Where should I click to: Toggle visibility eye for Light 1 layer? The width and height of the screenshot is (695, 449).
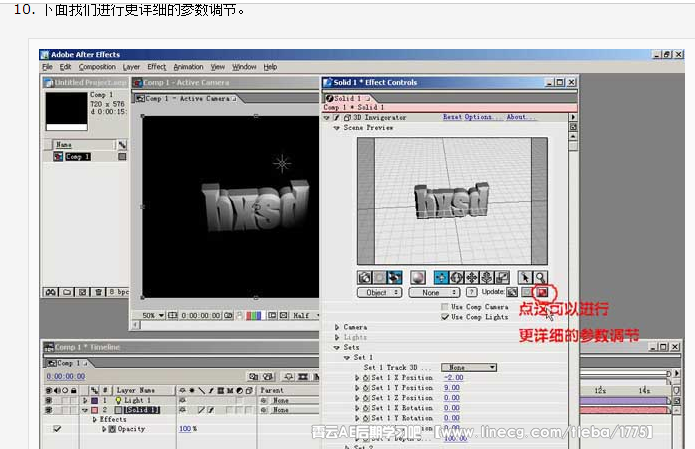coord(49,400)
